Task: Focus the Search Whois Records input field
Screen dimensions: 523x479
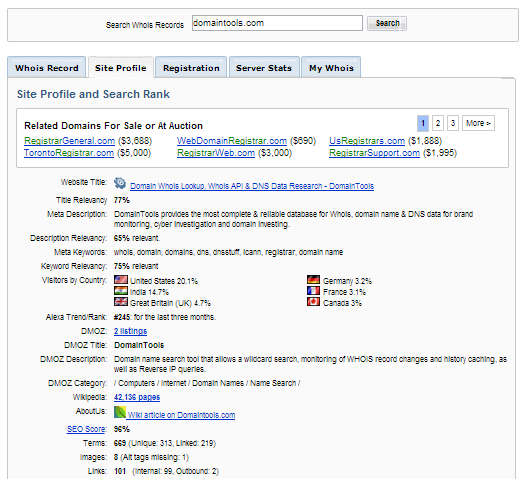Action: [x=277, y=23]
